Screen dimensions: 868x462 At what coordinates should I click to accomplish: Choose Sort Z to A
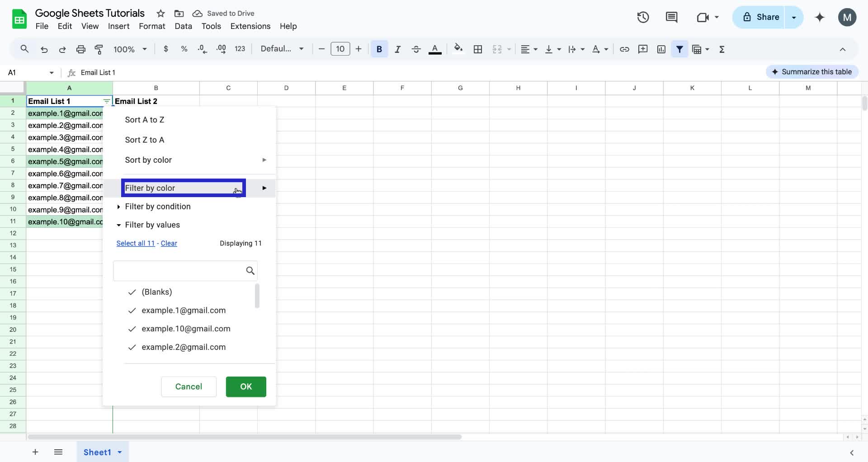[x=144, y=140]
